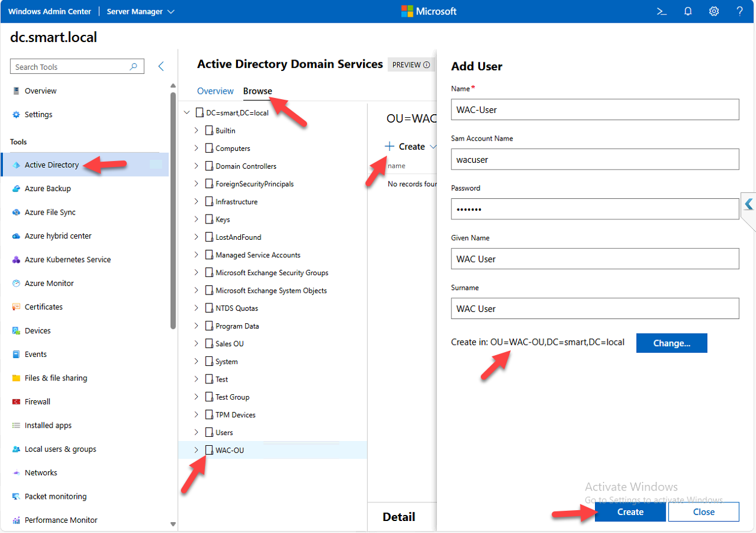Collapse the tools sidebar with left chevron
The image size is (756, 533).
click(x=161, y=67)
